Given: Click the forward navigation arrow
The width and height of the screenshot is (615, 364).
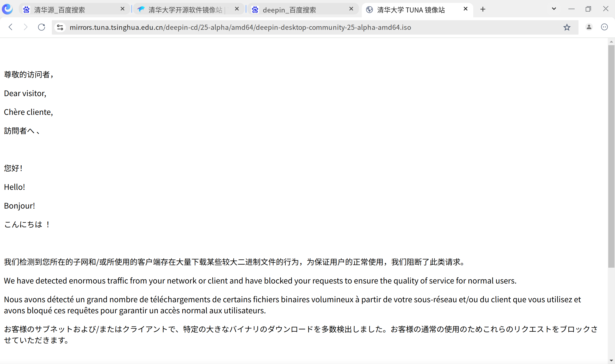Looking at the screenshot, I should pyautogui.click(x=25, y=27).
